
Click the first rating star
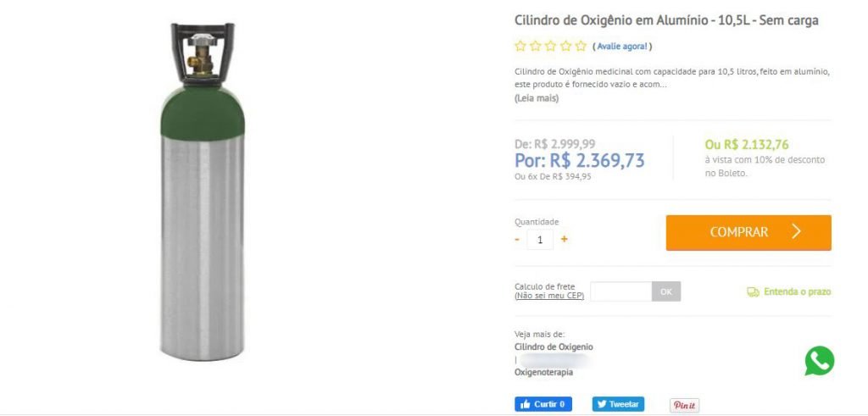point(520,46)
